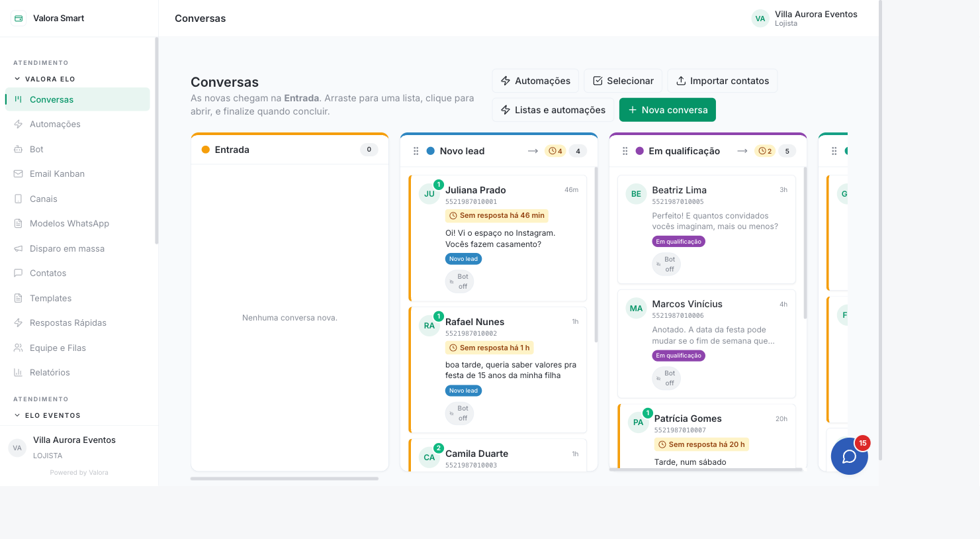Click the MA avatar of Marcos Vinícius

636,309
